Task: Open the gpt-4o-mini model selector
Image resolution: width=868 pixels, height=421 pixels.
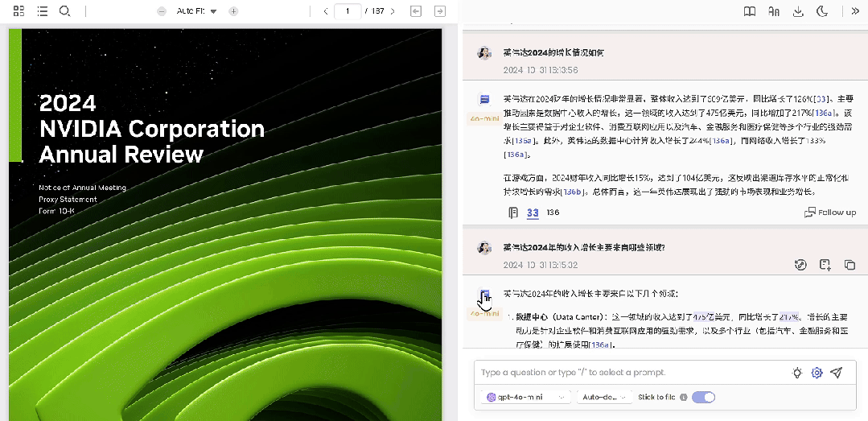Action: point(526,397)
